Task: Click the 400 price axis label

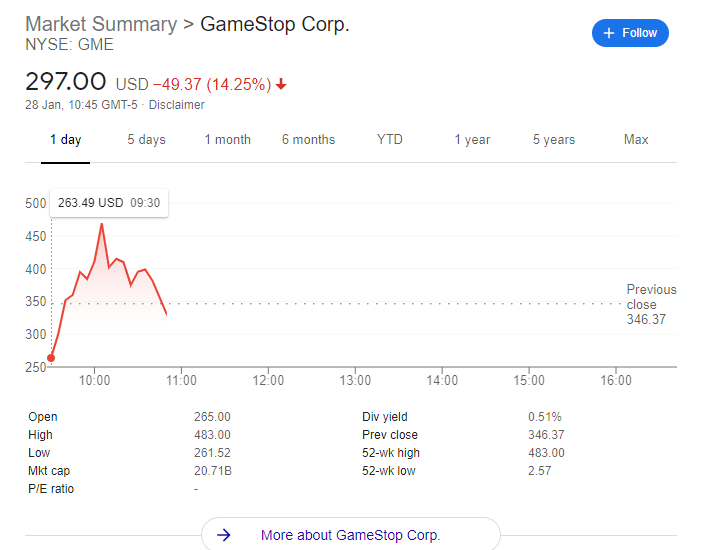Action: tap(36, 270)
